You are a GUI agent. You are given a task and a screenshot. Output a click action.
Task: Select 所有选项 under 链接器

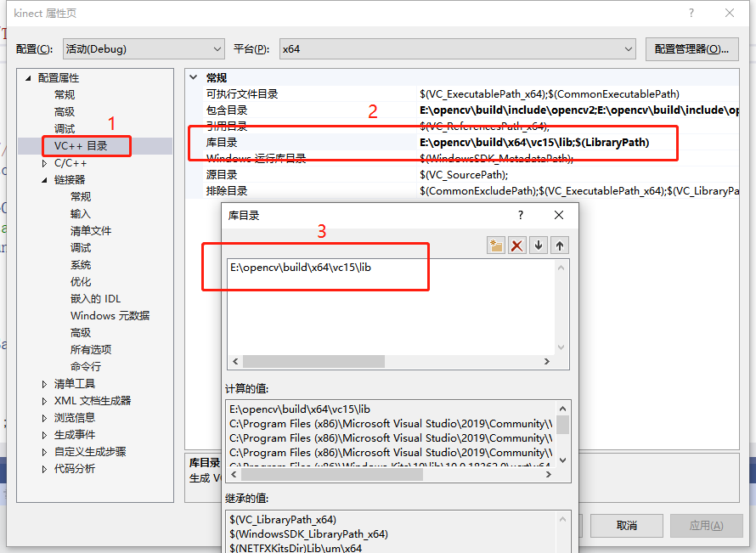pos(91,349)
